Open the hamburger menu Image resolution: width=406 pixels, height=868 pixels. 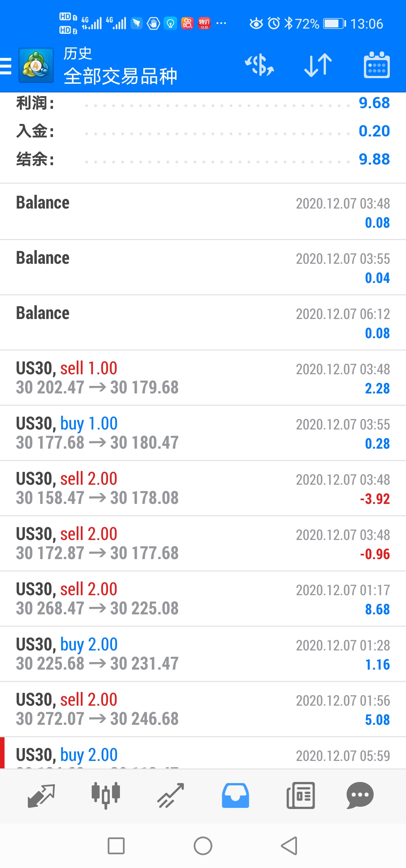coord(6,66)
